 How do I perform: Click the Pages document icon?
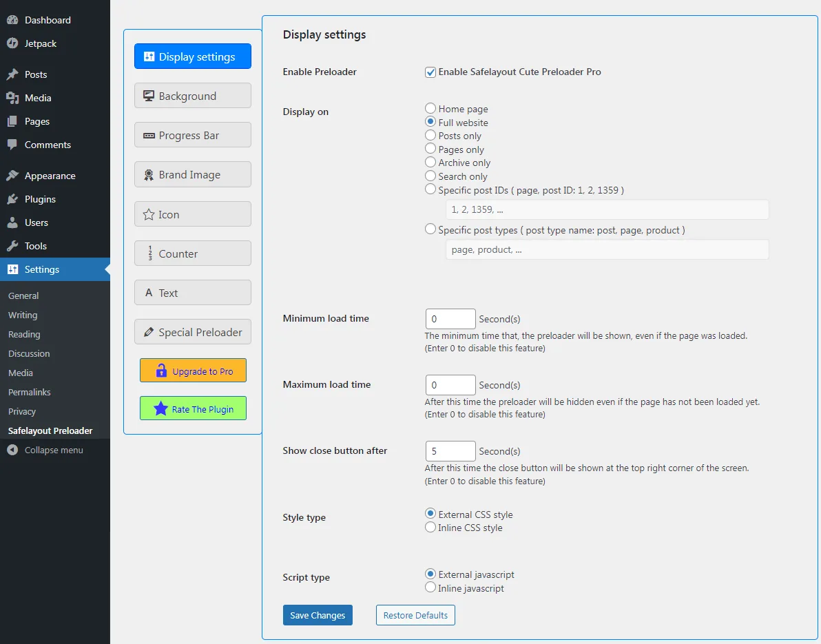[x=12, y=121]
